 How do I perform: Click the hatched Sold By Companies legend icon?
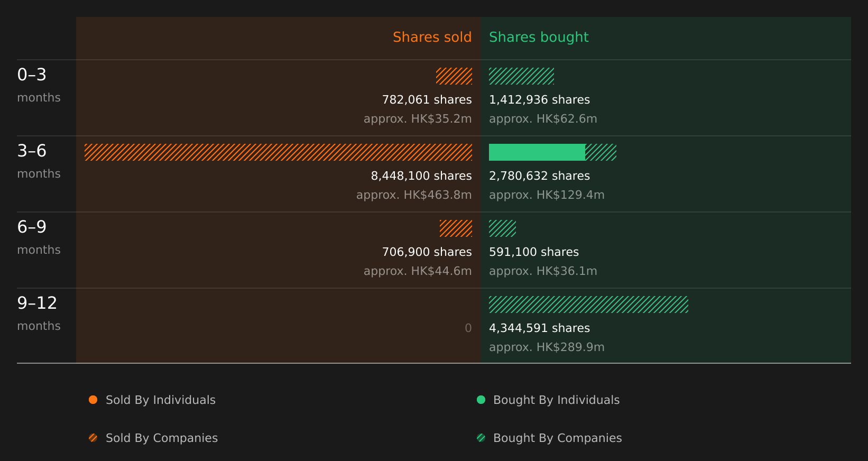pyautogui.click(x=93, y=438)
